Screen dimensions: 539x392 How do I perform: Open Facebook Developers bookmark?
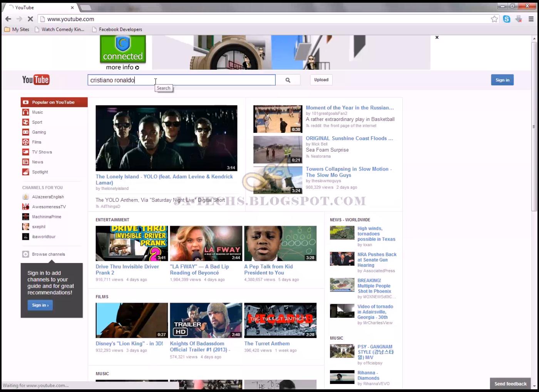coord(117,29)
